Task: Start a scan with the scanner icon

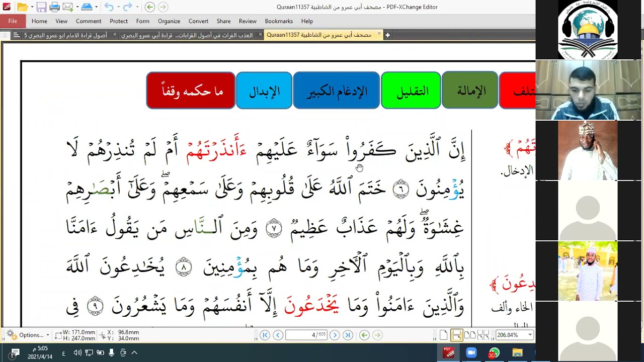Action: point(87,7)
